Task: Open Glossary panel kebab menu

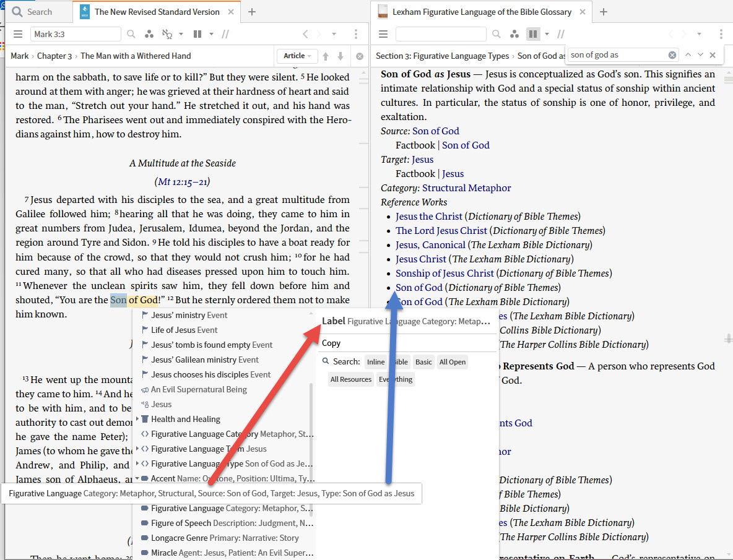Action: 721,34
